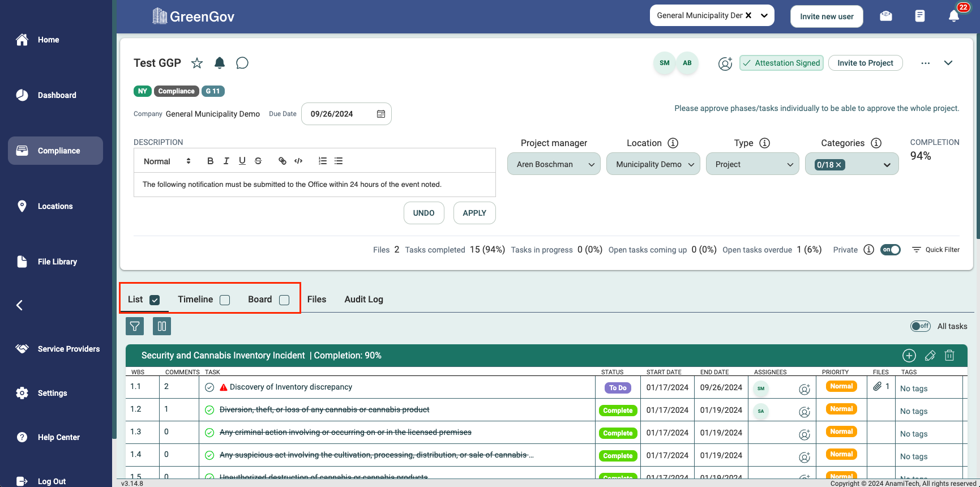Enable the All tasks toggle
Image resolution: width=980 pixels, height=487 pixels.
(920, 326)
